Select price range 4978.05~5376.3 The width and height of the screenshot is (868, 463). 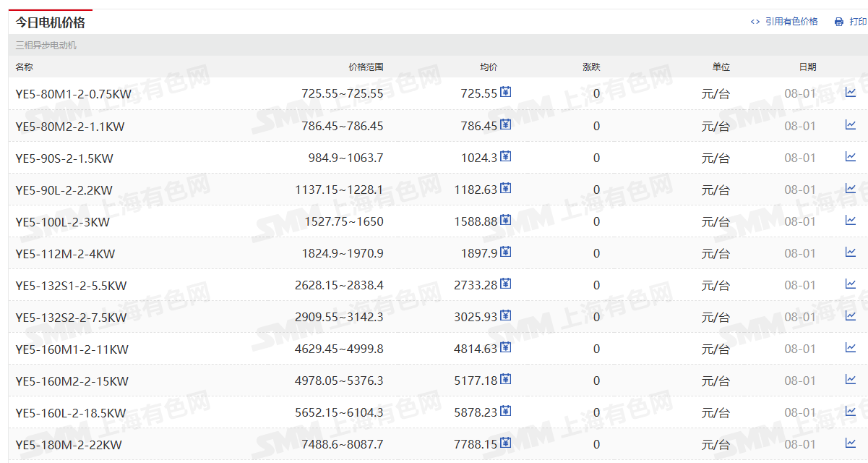click(340, 381)
